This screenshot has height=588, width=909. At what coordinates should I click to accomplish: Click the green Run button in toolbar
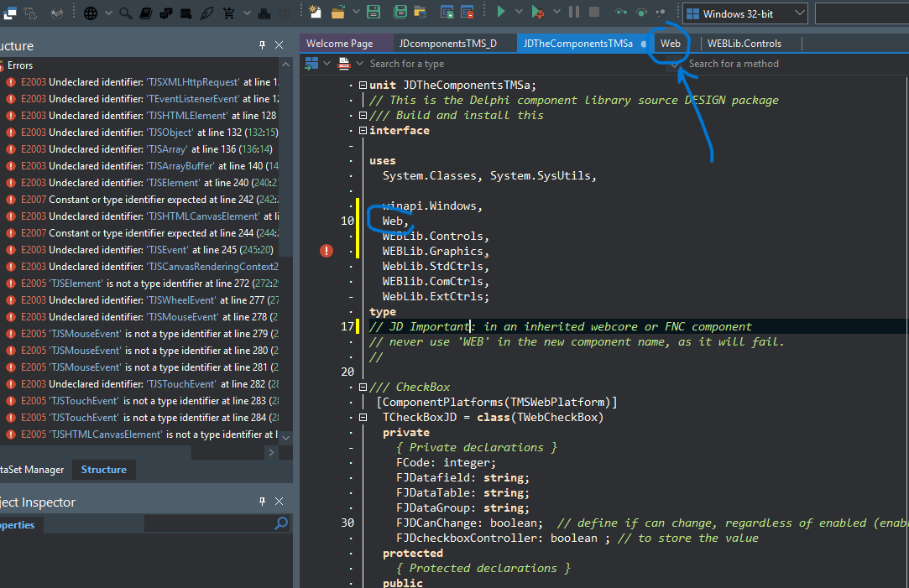pos(501,13)
